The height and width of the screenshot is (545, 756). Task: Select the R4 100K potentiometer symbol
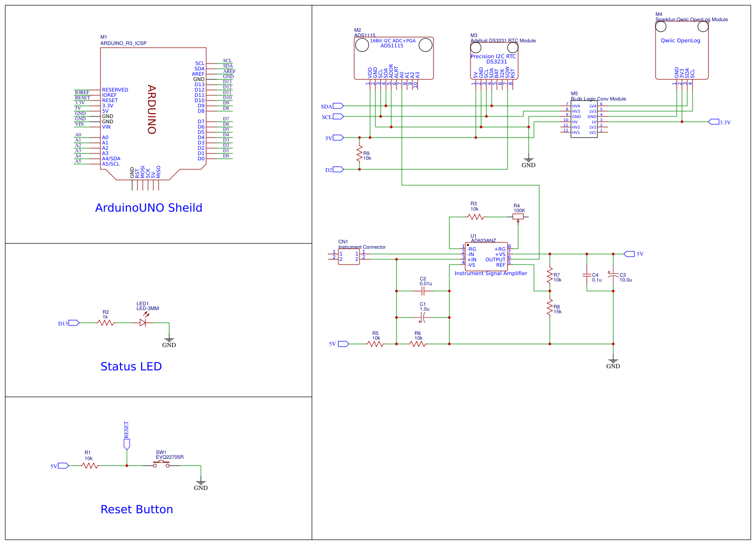(x=518, y=217)
